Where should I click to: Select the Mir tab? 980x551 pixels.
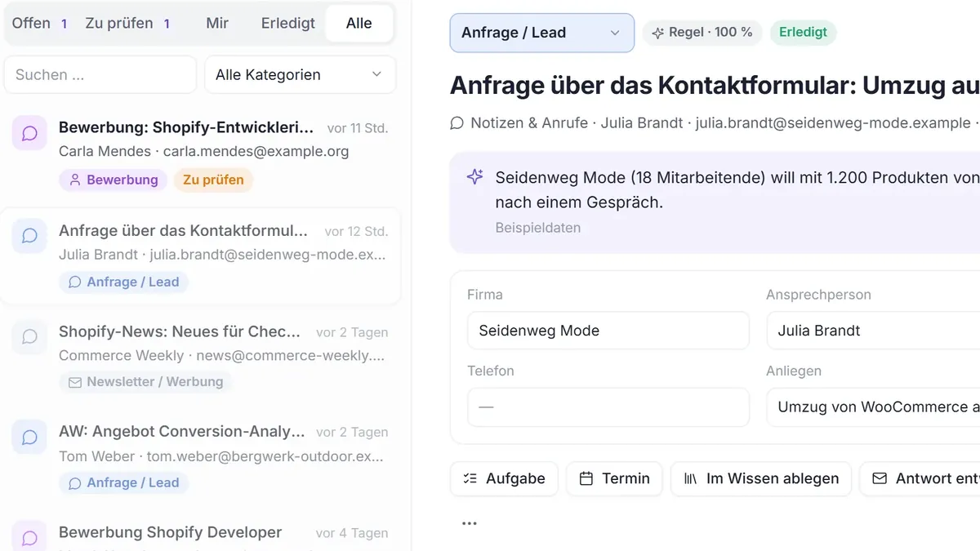pyautogui.click(x=217, y=23)
